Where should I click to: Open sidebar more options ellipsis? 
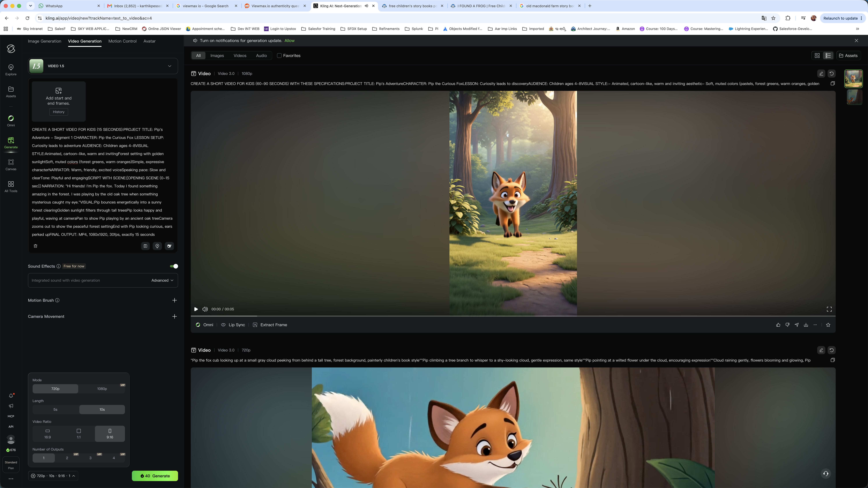[11, 479]
